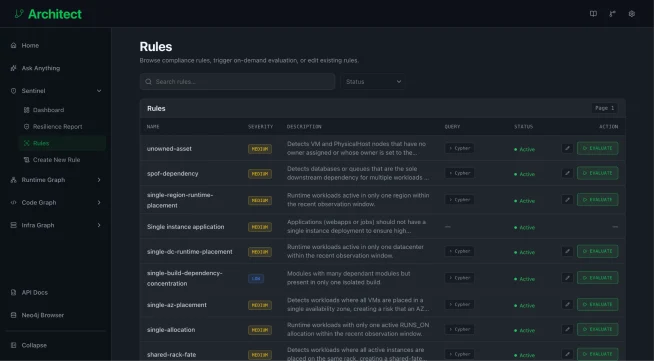The image size is (654, 361).
Task: Click the STATUS column header
Action: coord(523,127)
